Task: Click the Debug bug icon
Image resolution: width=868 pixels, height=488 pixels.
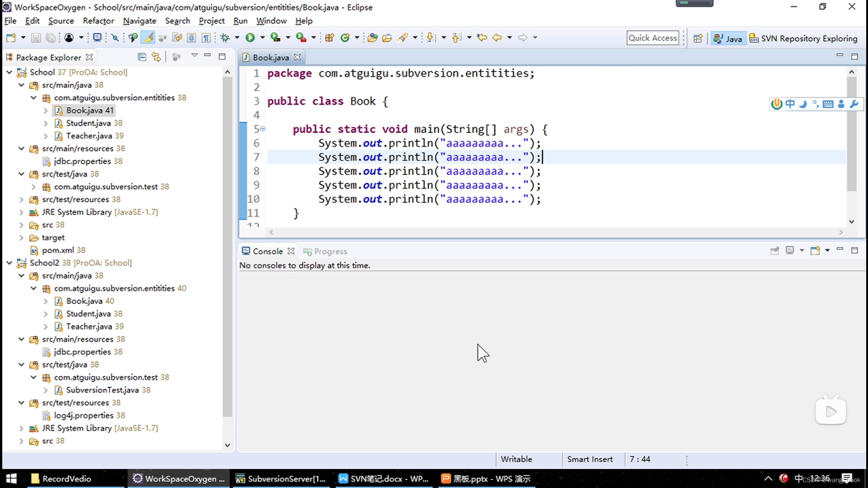Action: (x=225, y=38)
